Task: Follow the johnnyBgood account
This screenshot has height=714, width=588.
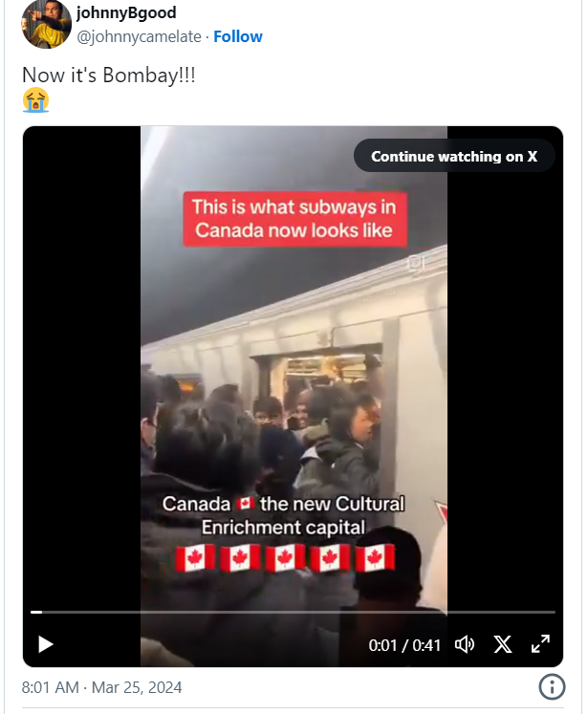Action: pos(238,36)
